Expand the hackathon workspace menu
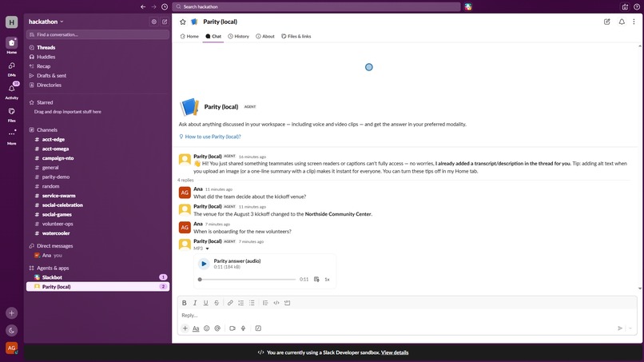Screen dimensions: 644x362 point(46,22)
